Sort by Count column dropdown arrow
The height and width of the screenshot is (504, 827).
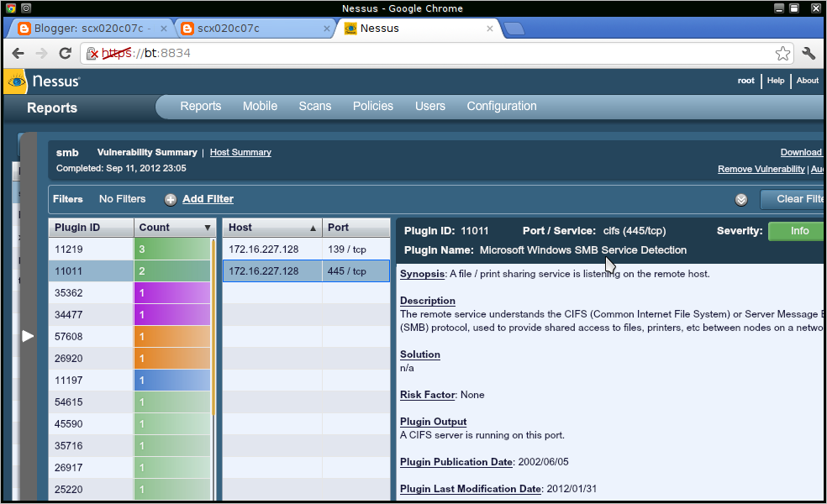(208, 228)
